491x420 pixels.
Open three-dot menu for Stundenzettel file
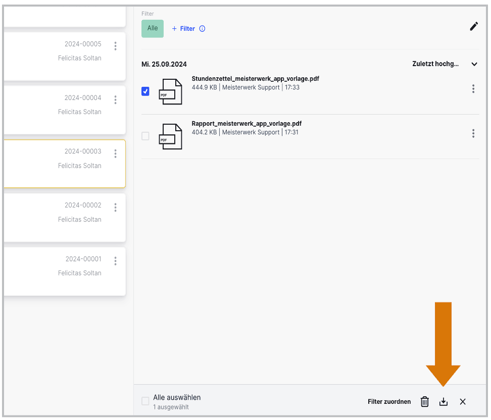click(x=473, y=89)
